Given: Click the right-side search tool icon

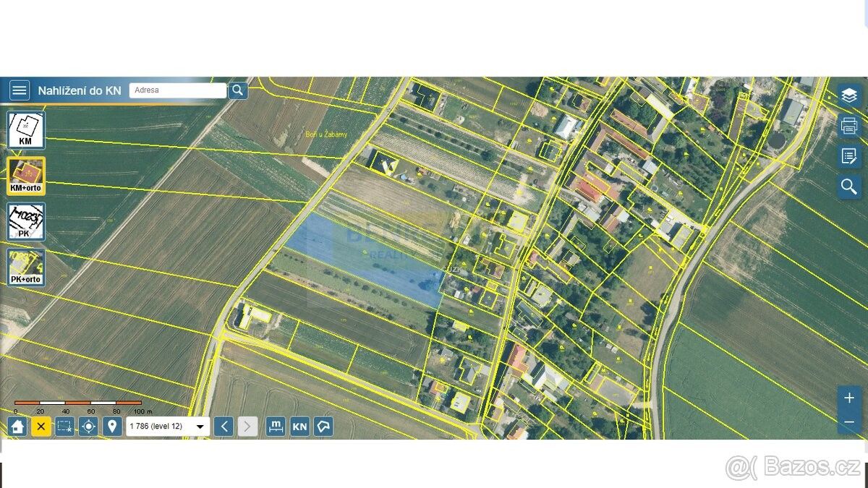Looking at the screenshot, I should click(849, 186).
